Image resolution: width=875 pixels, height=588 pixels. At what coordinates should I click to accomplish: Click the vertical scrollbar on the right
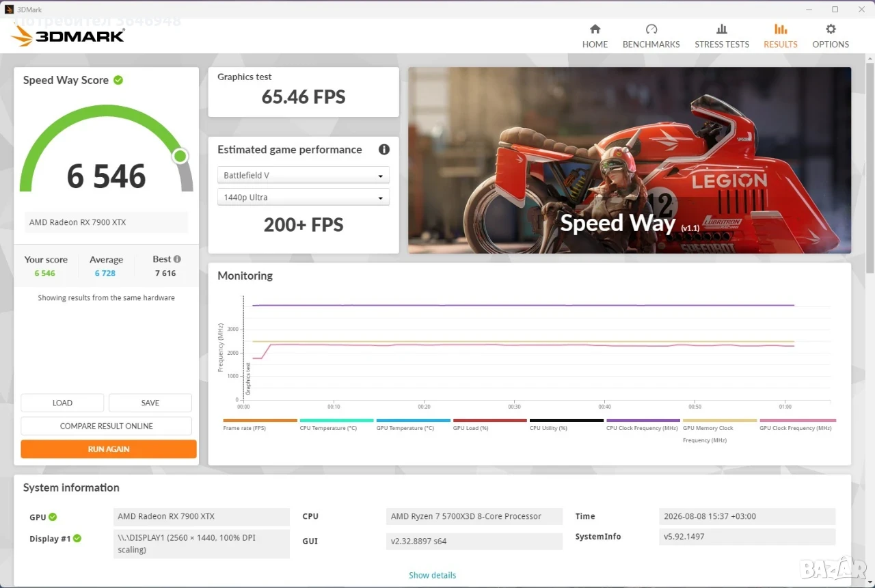point(870,168)
